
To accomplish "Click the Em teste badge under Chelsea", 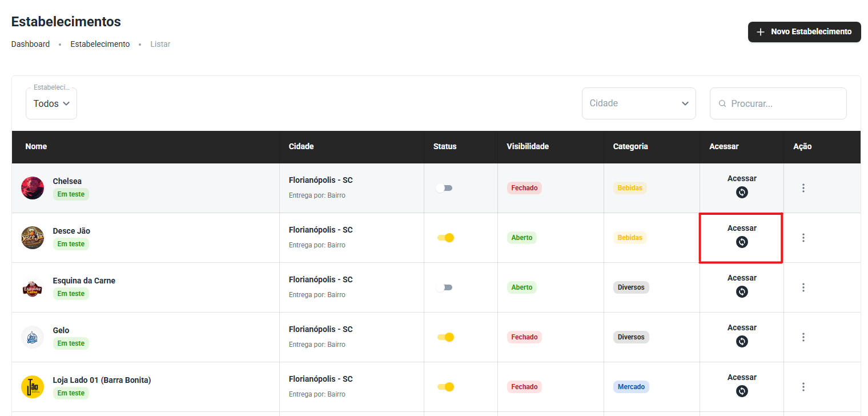I will click(71, 194).
